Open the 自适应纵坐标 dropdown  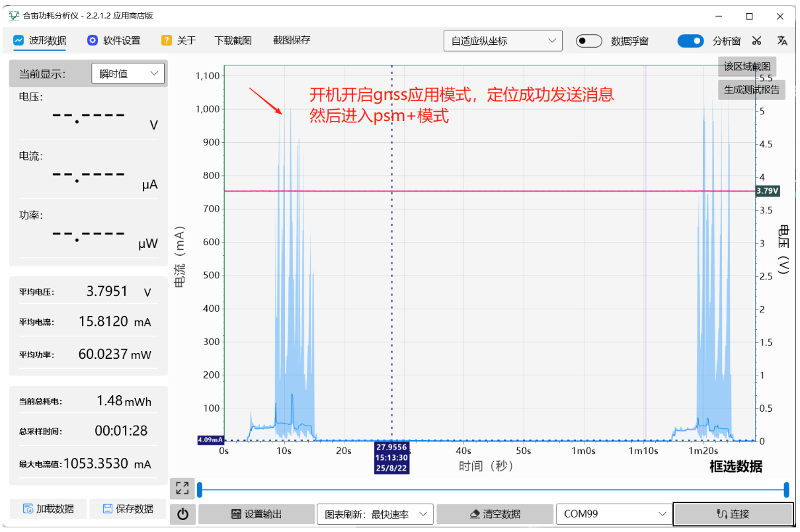click(502, 41)
